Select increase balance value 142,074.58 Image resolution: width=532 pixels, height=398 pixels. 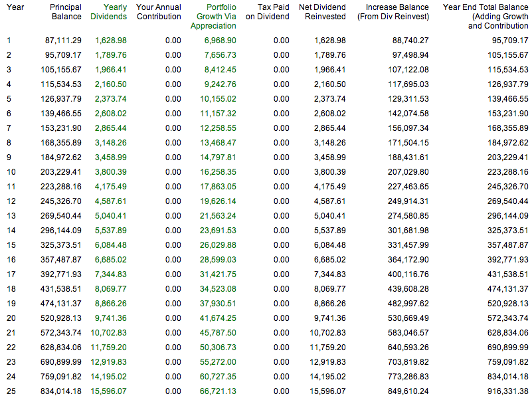408,114
